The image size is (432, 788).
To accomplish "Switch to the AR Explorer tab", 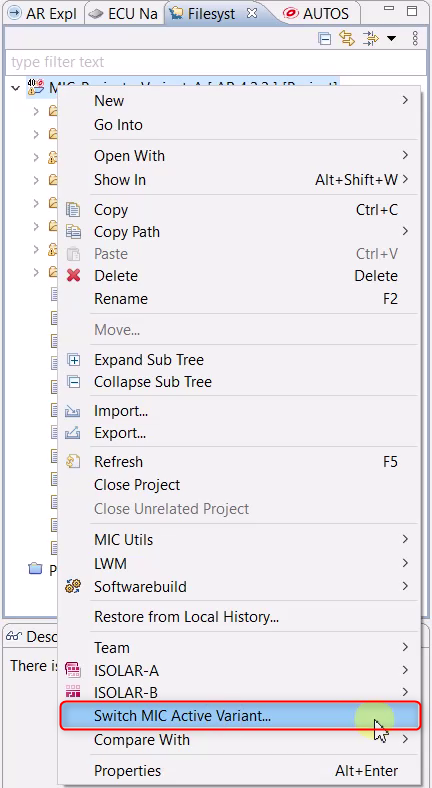I will (x=43, y=13).
